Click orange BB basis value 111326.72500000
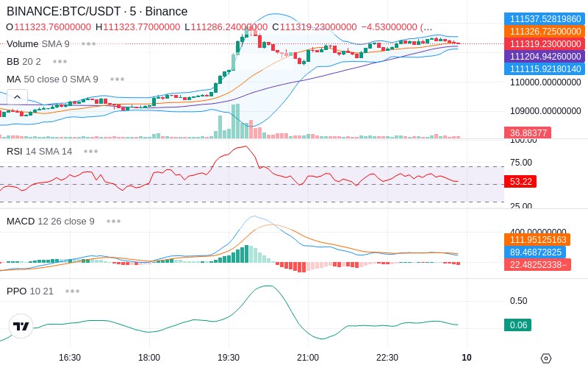This screenshot has width=588, height=368. click(545, 31)
